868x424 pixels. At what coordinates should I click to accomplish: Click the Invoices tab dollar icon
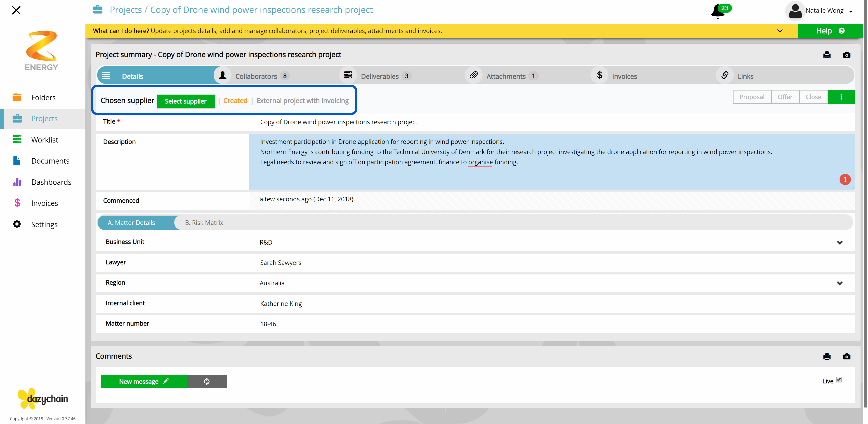599,75
